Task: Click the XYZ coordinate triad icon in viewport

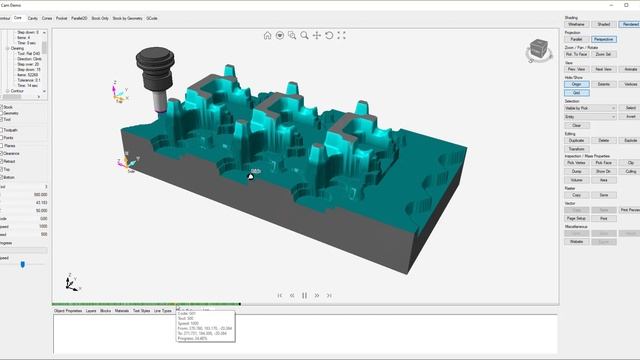Action: pos(73,282)
